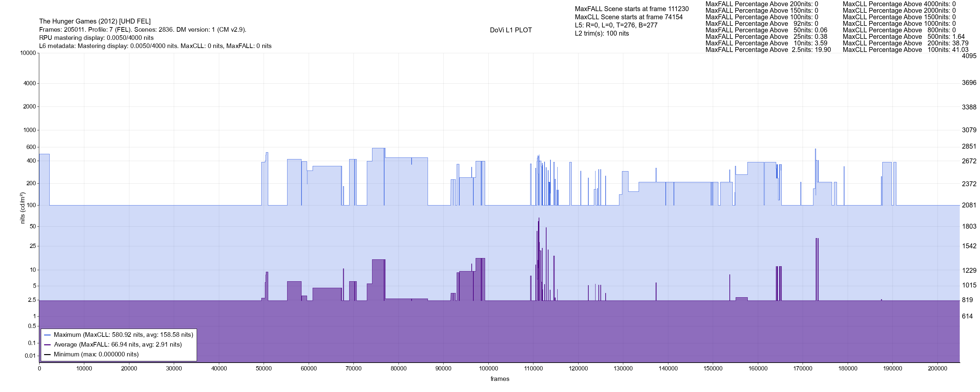Click 'MaxFALL Scene starts at frame 111230' text

631,9
